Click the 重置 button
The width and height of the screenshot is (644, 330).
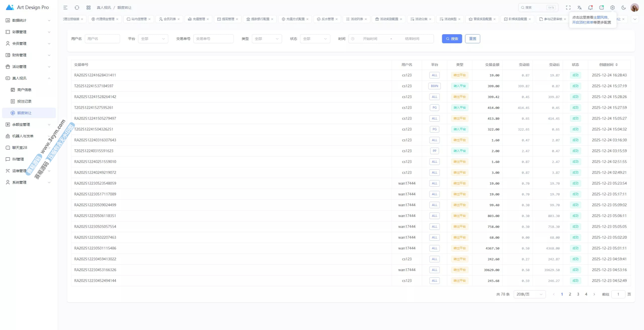click(x=472, y=39)
